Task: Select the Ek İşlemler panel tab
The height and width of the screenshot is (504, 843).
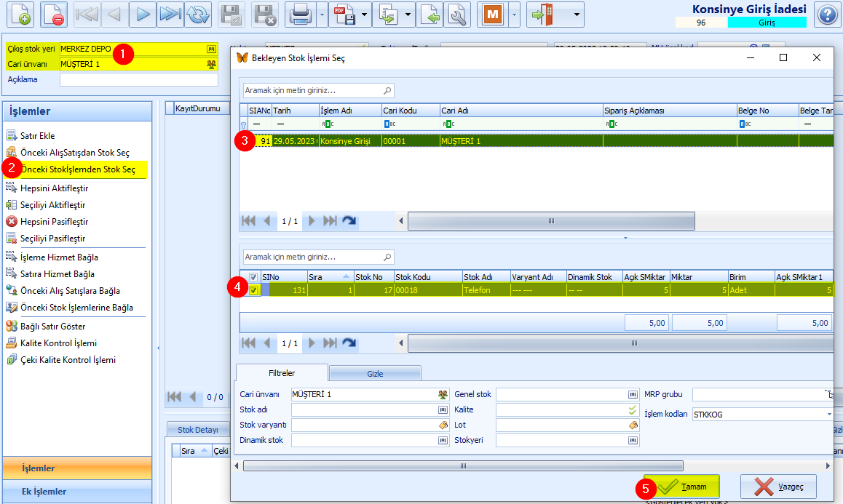Action: point(77,491)
